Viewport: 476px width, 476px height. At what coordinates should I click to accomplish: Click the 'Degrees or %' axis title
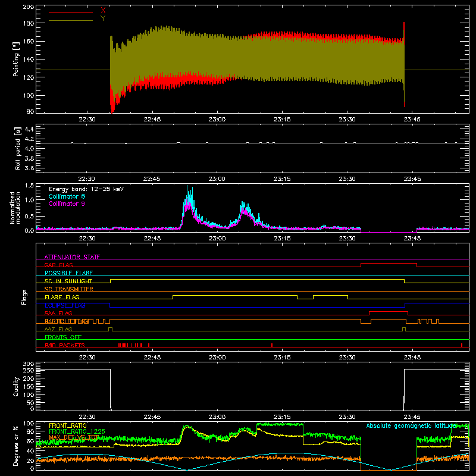click(16, 446)
